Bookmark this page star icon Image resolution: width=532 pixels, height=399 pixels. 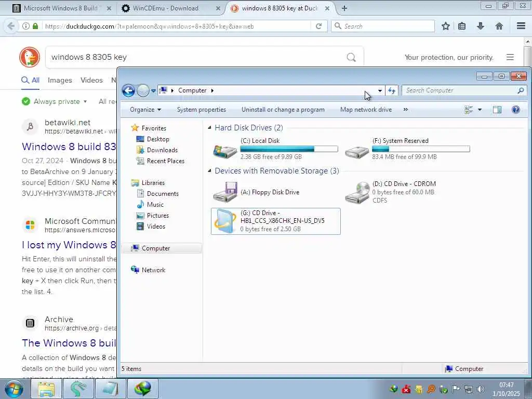tap(446, 26)
